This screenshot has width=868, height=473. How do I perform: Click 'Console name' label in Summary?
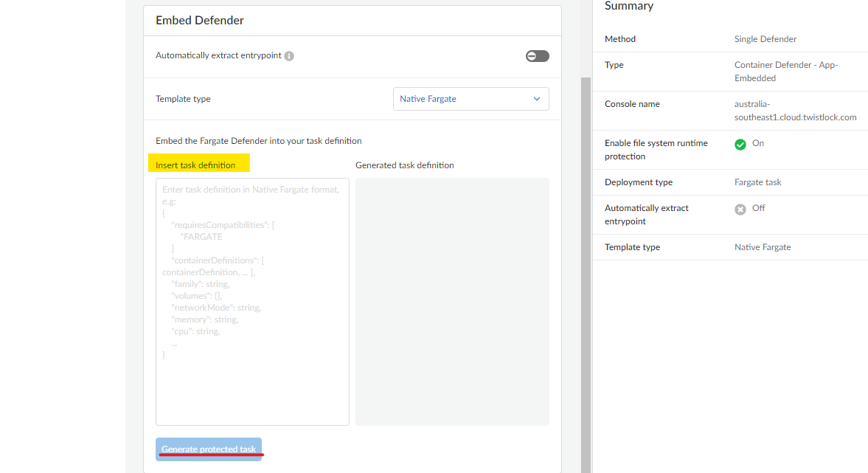[632, 104]
